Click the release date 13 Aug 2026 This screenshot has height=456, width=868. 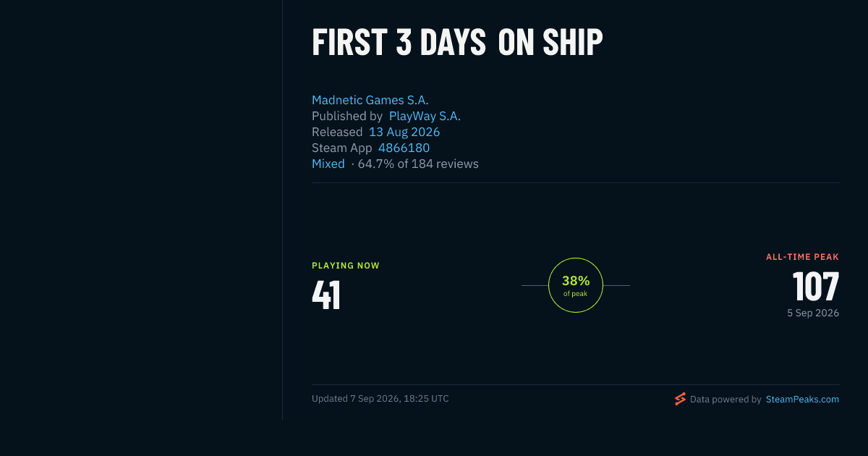pos(404,132)
